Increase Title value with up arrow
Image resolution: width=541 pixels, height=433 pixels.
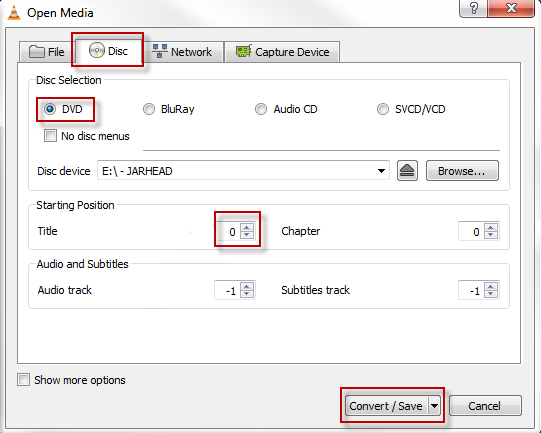pyautogui.click(x=247, y=227)
